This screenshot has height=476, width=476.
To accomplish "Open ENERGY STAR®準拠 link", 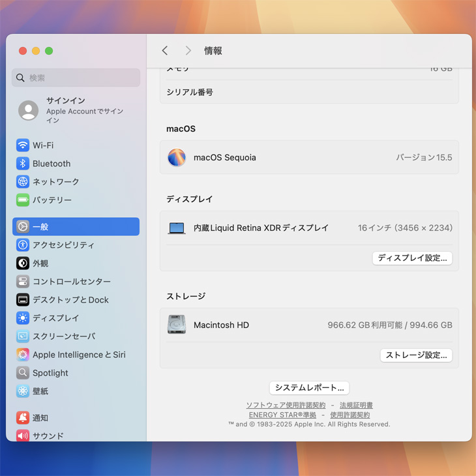I will coord(282,415).
